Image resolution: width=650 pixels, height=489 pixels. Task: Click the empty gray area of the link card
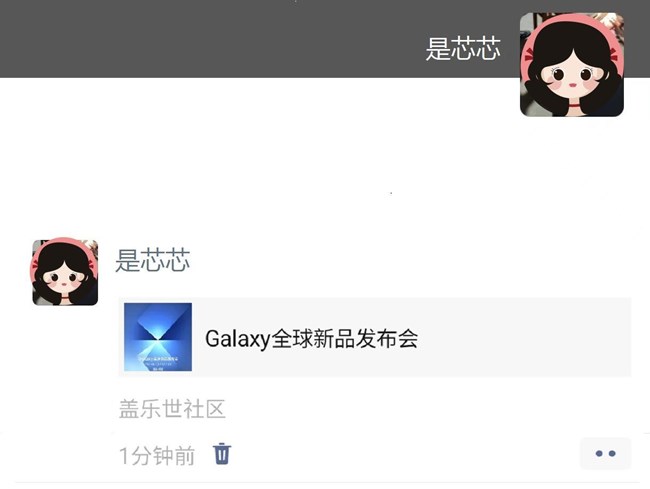[524, 337]
